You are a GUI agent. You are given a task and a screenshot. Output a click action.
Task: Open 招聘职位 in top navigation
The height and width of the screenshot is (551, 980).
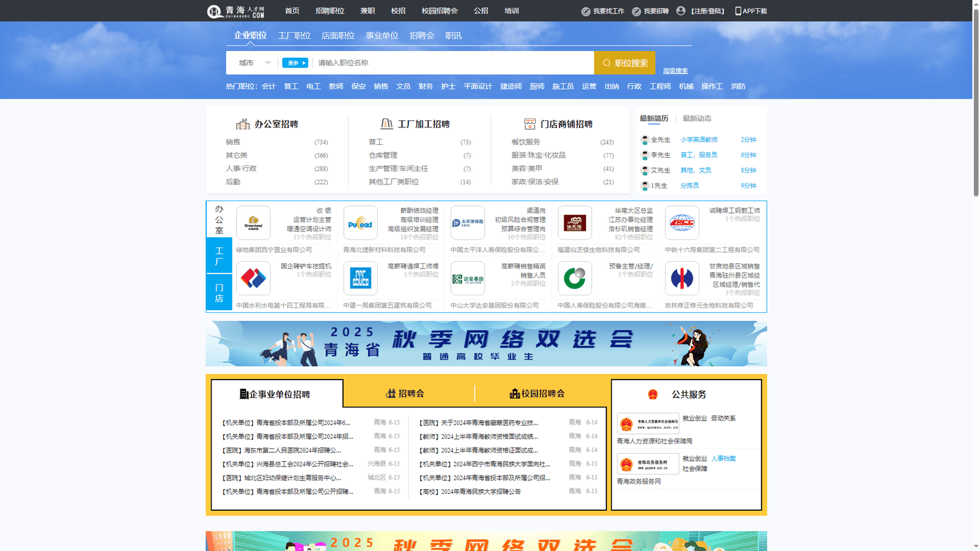tap(330, 11)
